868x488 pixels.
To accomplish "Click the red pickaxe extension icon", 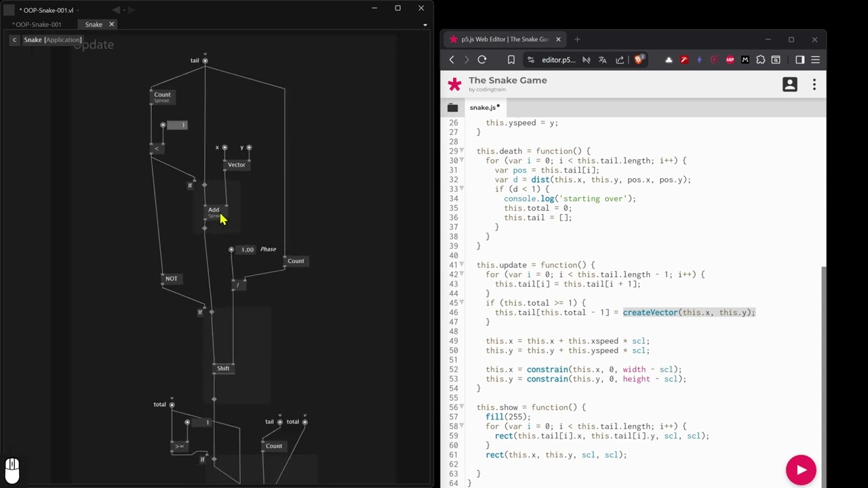I will coord(684,60).
